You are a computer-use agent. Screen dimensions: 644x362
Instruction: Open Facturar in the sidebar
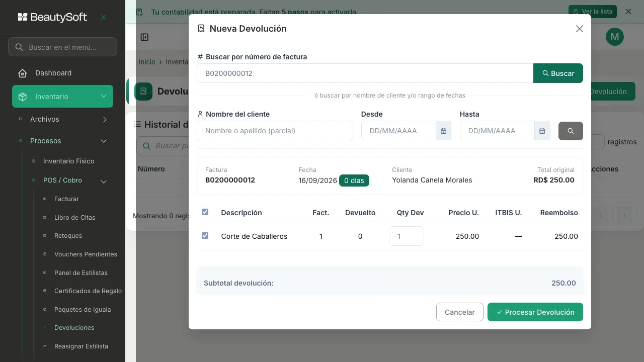(66, 199)
